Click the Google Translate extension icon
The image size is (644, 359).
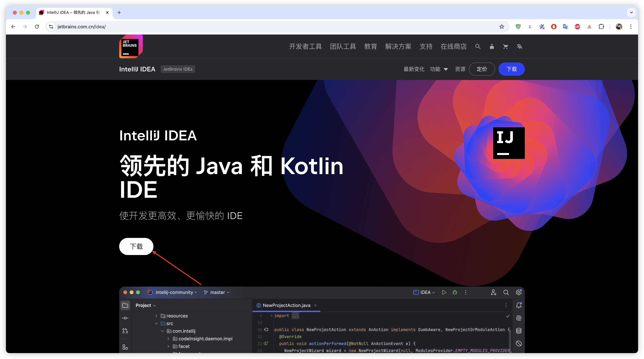point(565,27)
